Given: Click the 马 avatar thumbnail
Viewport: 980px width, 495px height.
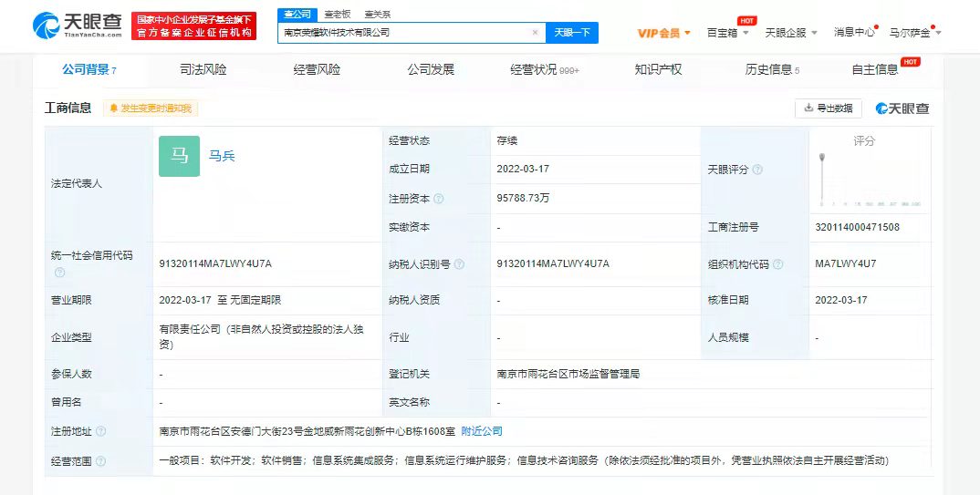Looking at the screenshot, I should coord(180,156).
